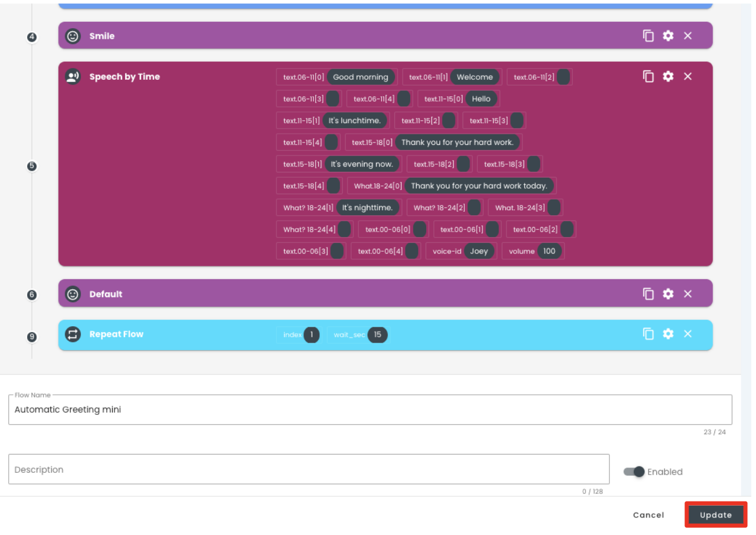Open settings gear for Default step
The height and width of the screenshot is (535, 756).
tap(668, 294)
